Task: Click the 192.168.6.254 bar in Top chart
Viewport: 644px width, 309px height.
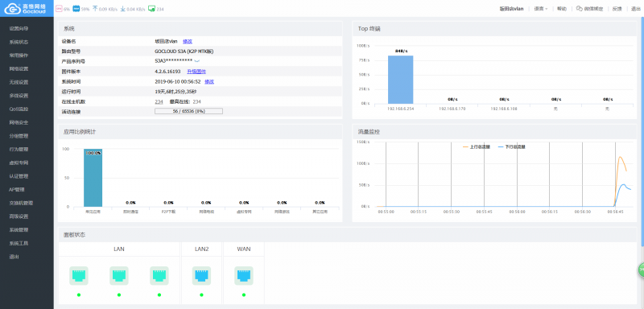Action: tap(400, 80)
